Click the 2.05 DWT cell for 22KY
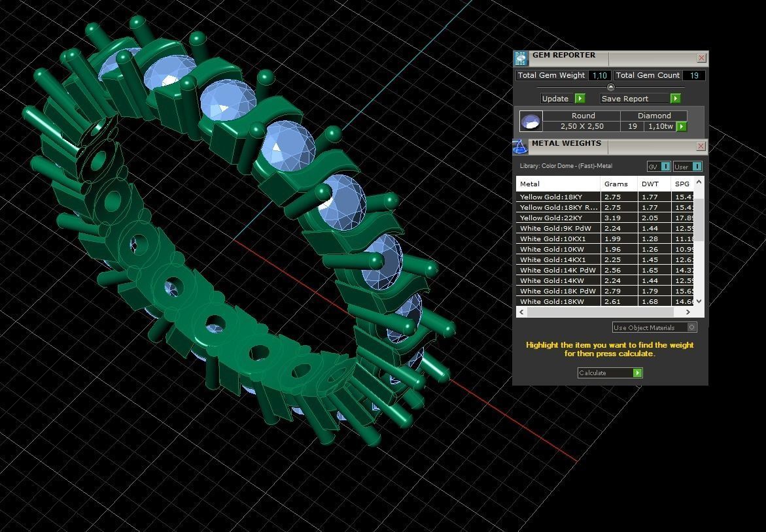Image resolution: width=766 pixels, height=532 pixels. click(655, 218)
